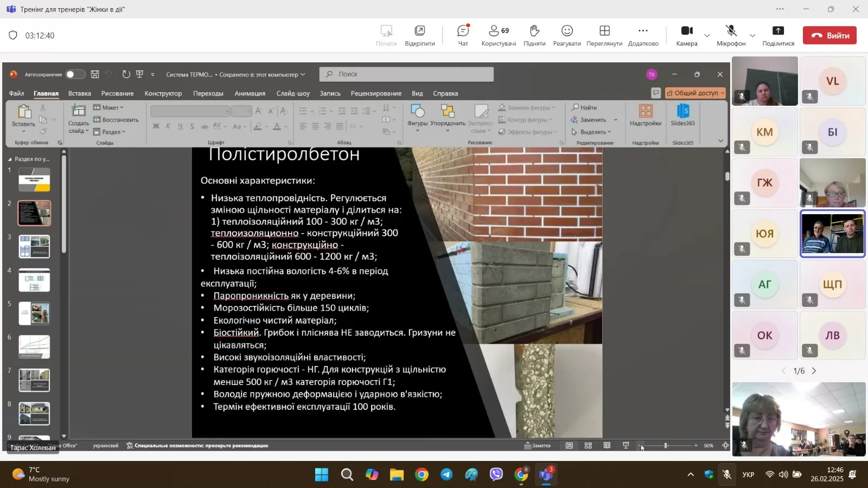Image resolution: width=868 pixels, height=488 pixels.
Task: Expand the microphone options dropdown arrow
Action: (x=752, y=36)
